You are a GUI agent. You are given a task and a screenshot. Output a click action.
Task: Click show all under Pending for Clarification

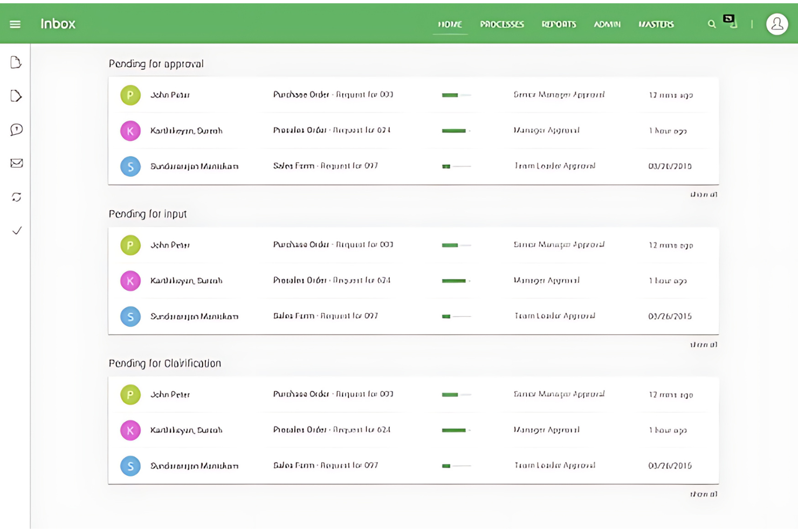click(704, 494)
